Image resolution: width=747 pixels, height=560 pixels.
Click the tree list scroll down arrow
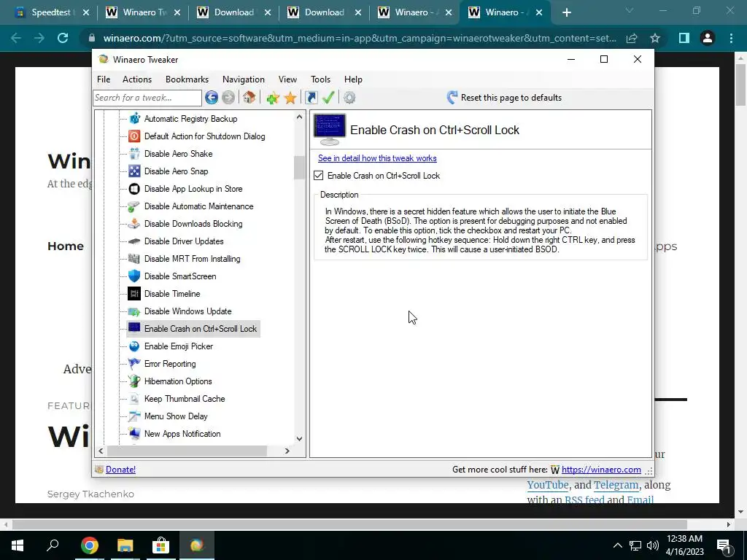click(x=299, y=438)
